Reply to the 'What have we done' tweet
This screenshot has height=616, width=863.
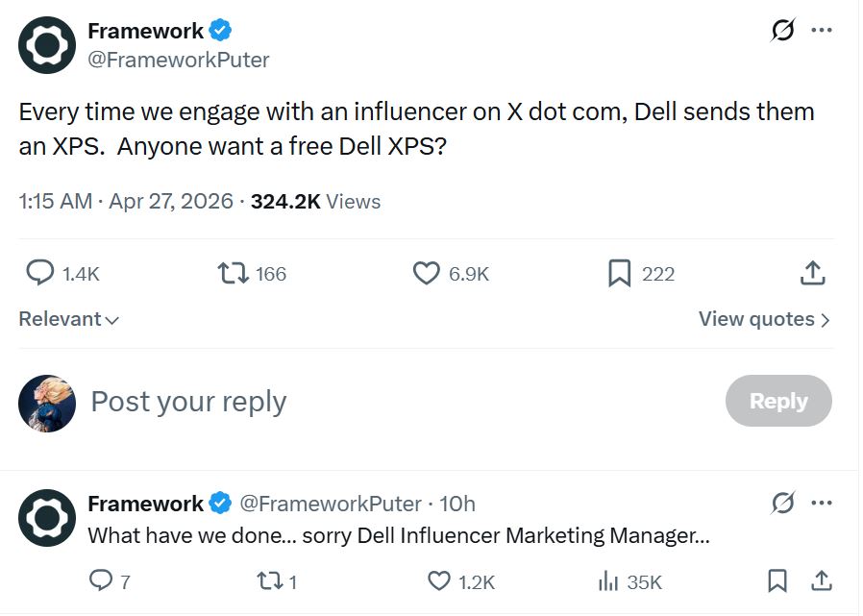[101, 580]
